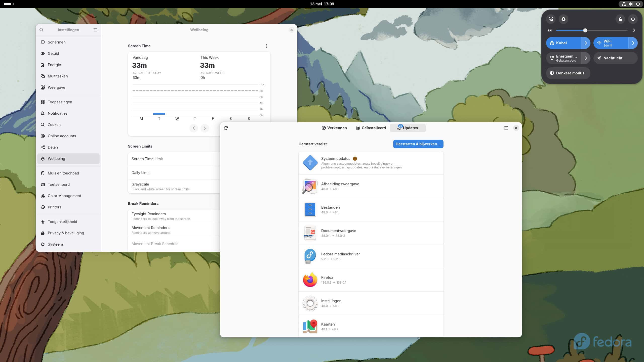Open the Software hamburger menu
Screen dimensions: 644x362
(506, 128)
